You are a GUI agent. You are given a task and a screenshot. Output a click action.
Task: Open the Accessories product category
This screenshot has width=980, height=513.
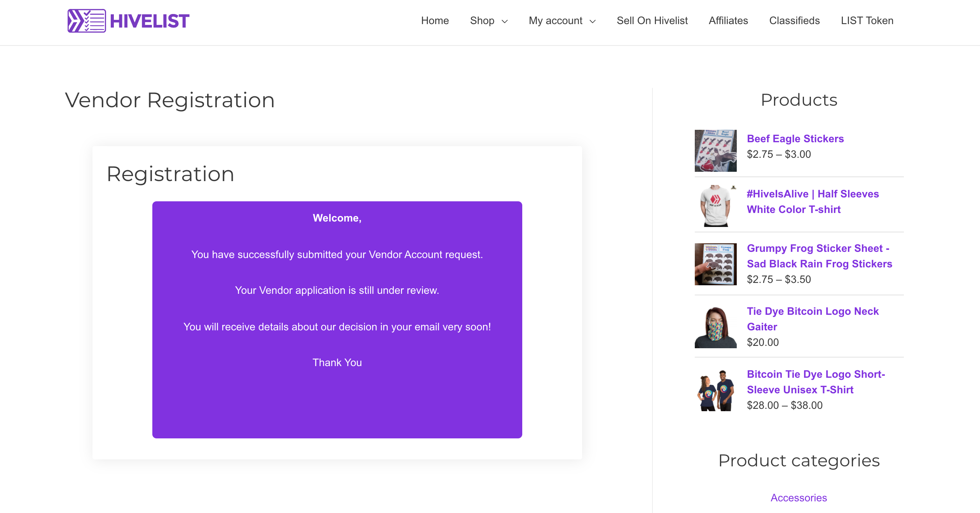click(799, 498)
